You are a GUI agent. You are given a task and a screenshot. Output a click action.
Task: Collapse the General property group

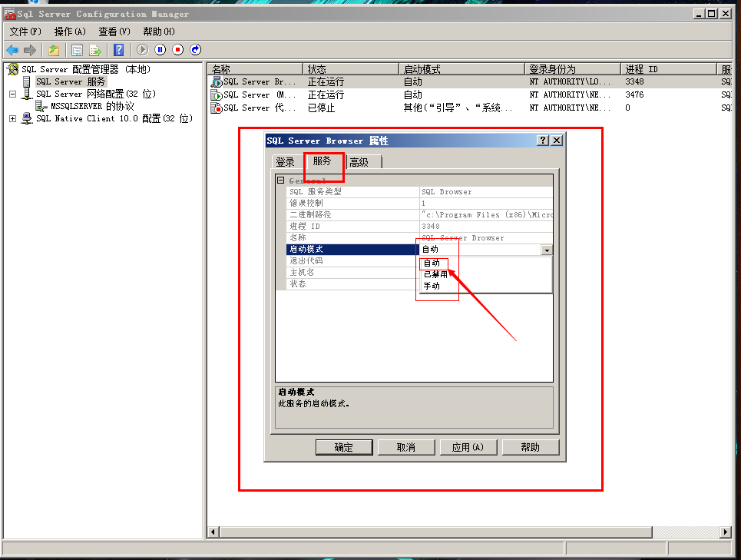pos(281,181)
